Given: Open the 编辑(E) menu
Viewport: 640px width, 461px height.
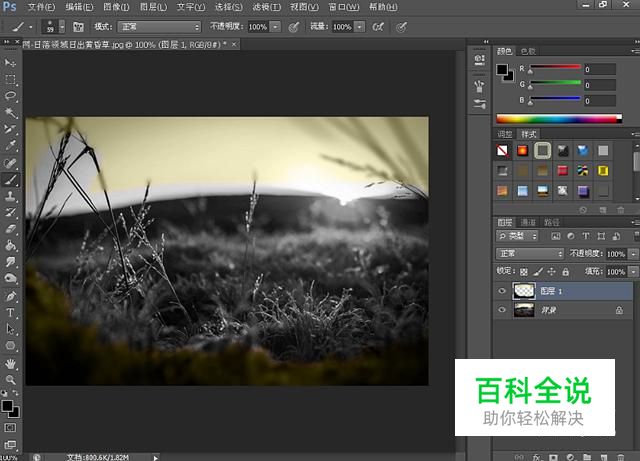Looking at the screenshot, I should click(x=79, y=7).
